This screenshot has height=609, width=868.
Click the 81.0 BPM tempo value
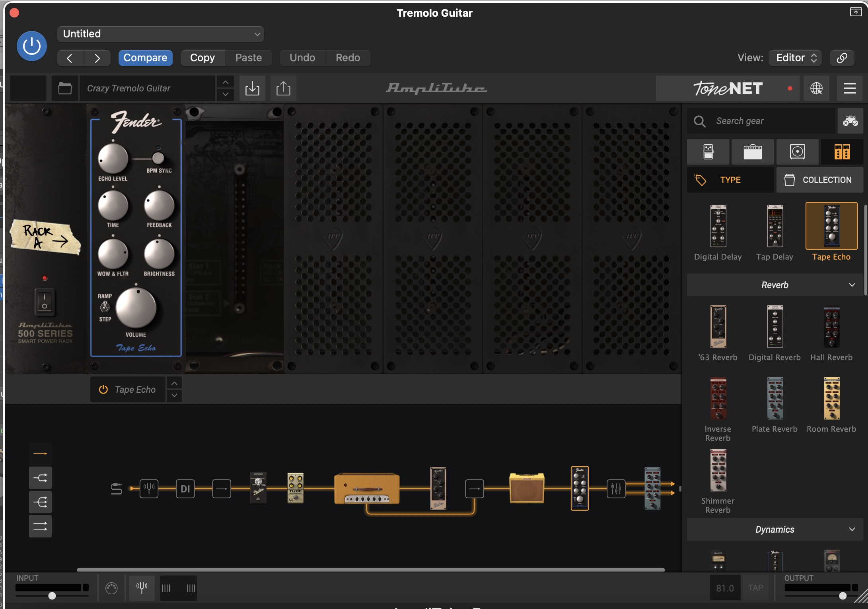[x=725, y=588]
